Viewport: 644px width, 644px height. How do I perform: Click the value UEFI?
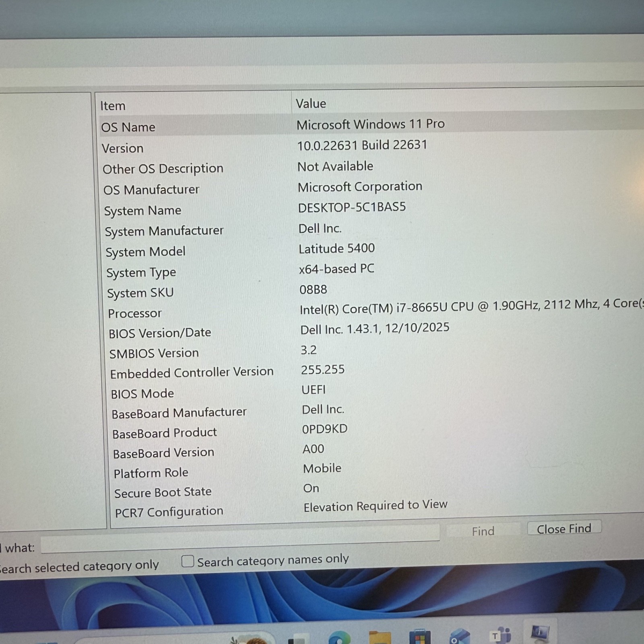pyautogui.click(x=314, y=390)
